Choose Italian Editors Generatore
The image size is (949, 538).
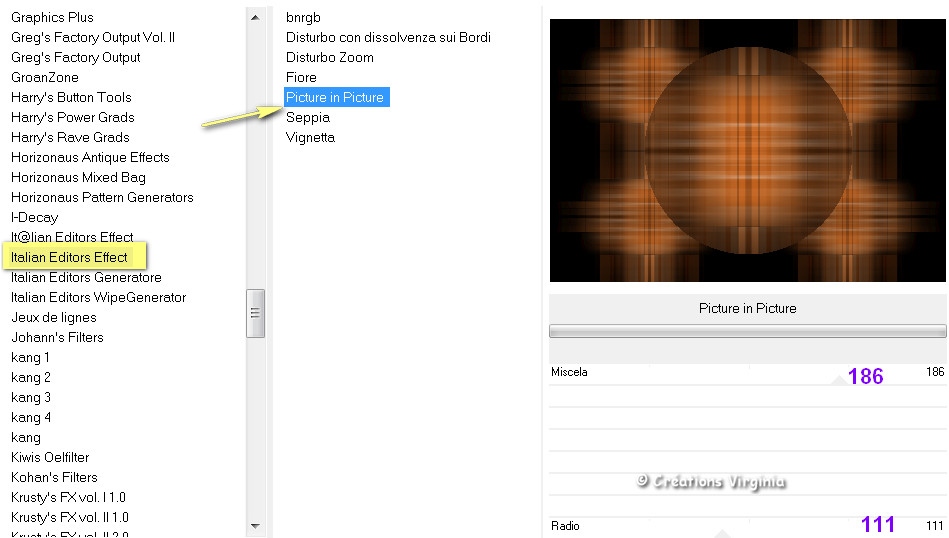tap(86, 277)
